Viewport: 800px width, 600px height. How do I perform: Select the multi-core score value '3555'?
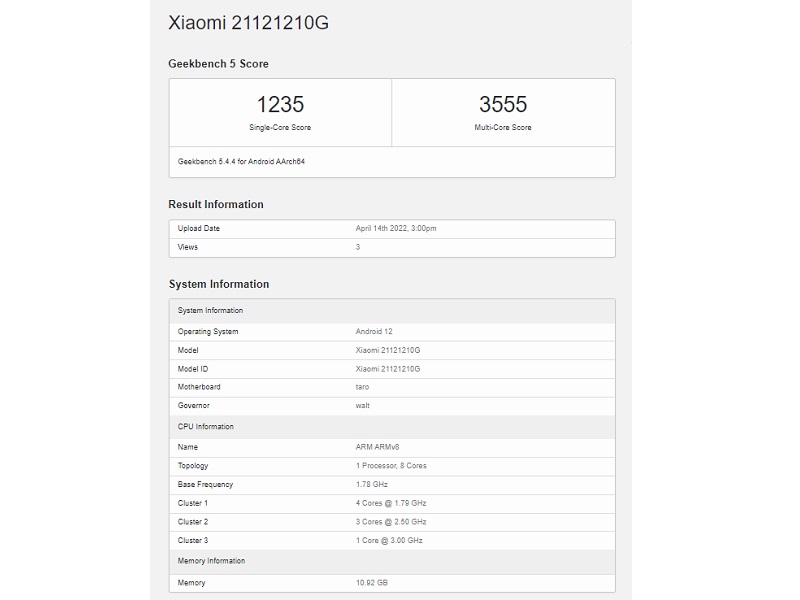click(503, 104)
